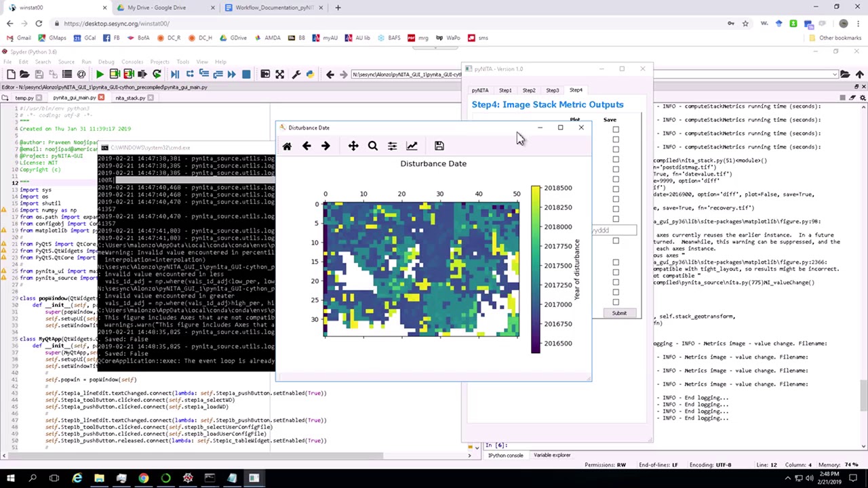
Task: Open a file using Spyder's folder icon
Action: pos(24,74)
